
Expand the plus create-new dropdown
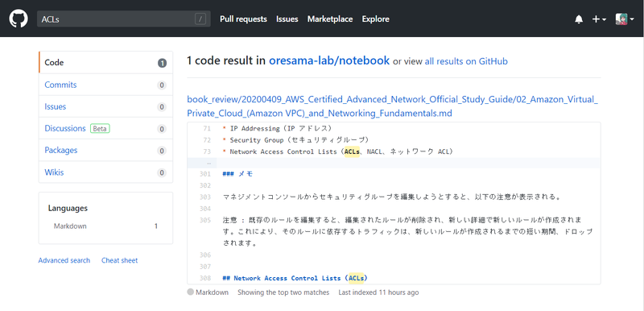(599, 19)
